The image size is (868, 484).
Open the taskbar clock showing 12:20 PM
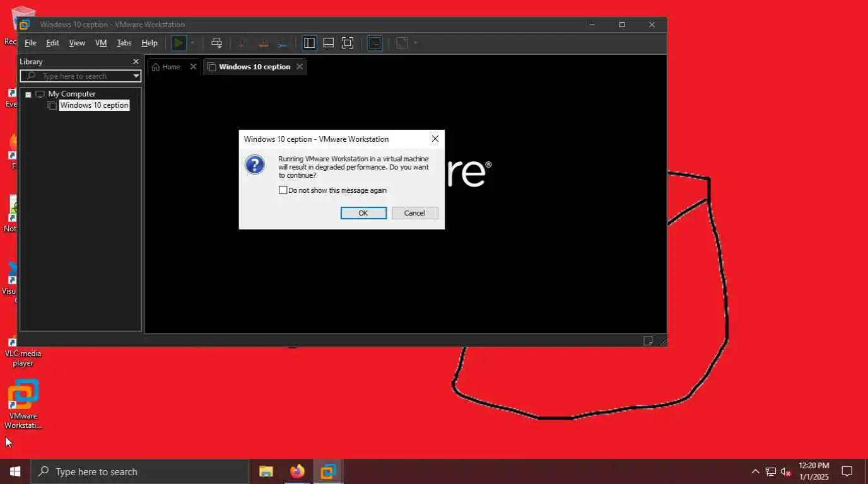point(814,471)
